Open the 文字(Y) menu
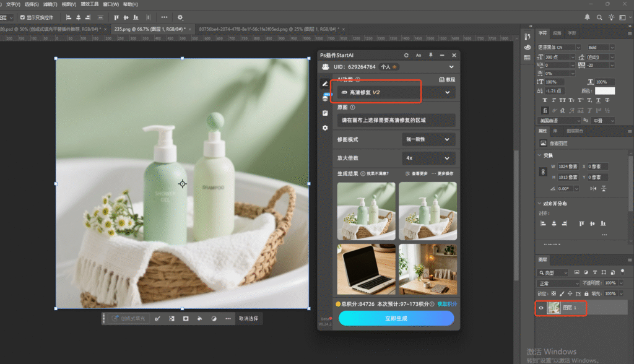 [x=13, y=4]
